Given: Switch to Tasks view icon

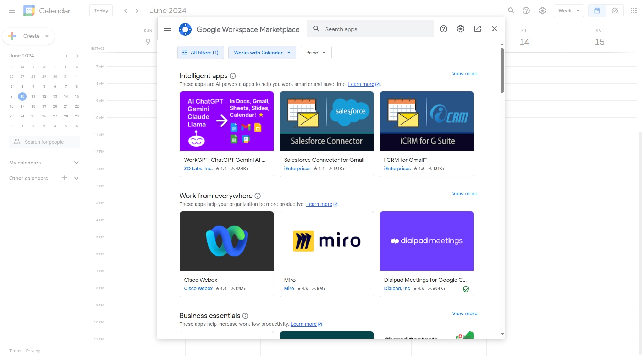Looking at the screenshot, I should tap(615, 11).
